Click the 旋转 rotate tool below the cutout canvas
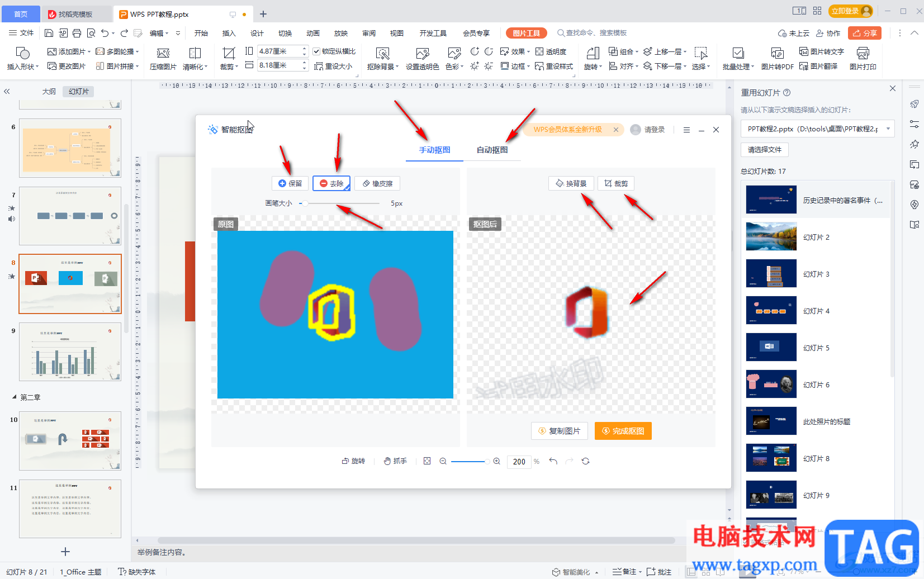Viewport: 924px width, 579px height. [x=353, y=461]
